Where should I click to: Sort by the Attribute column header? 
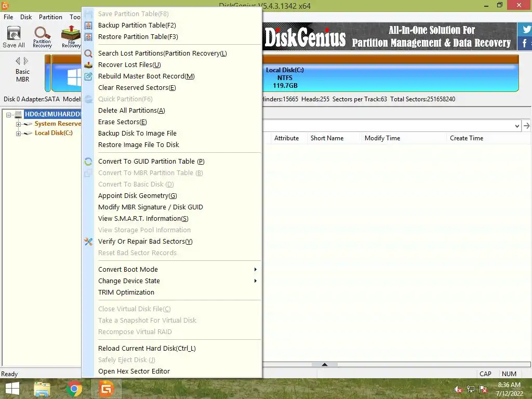pos(287,138)
